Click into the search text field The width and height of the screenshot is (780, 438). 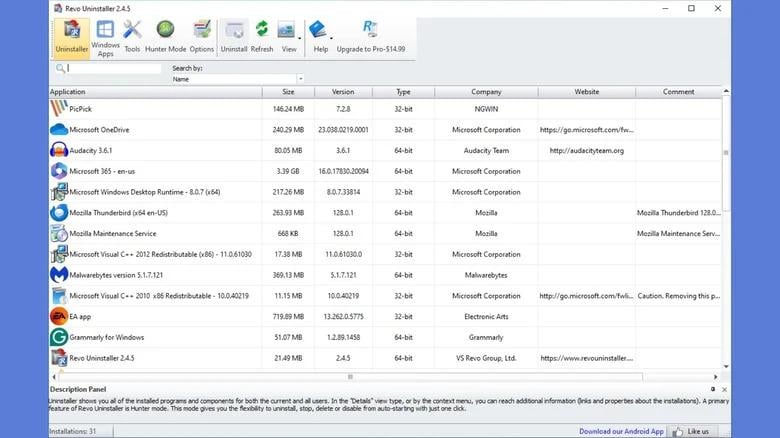(114, 69)
